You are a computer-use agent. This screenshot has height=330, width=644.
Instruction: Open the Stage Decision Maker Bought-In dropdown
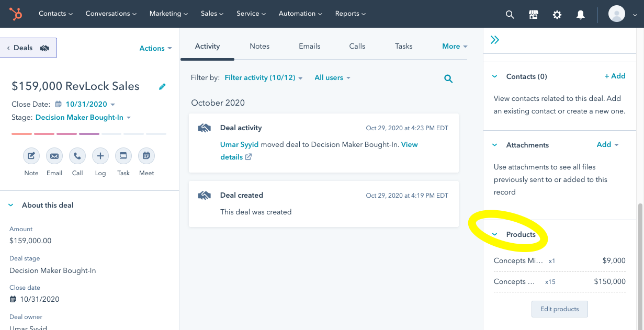[x=83, y=117]
